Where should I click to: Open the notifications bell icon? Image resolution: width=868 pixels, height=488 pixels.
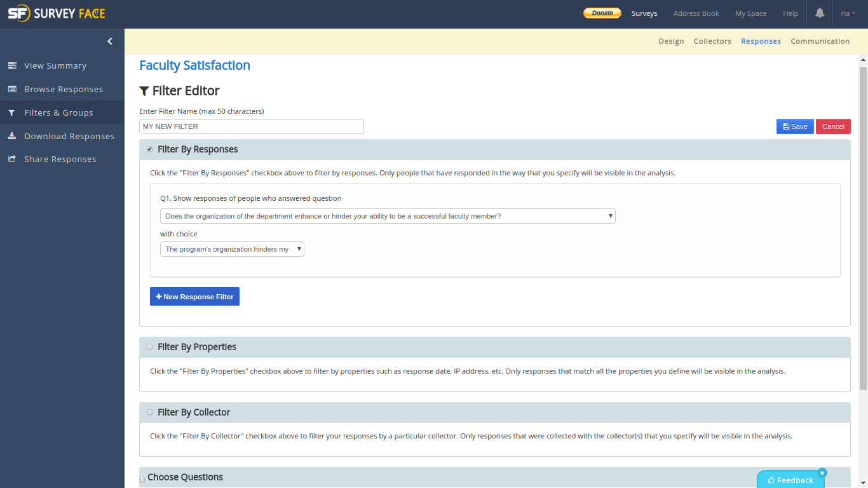tap(820, 13)
